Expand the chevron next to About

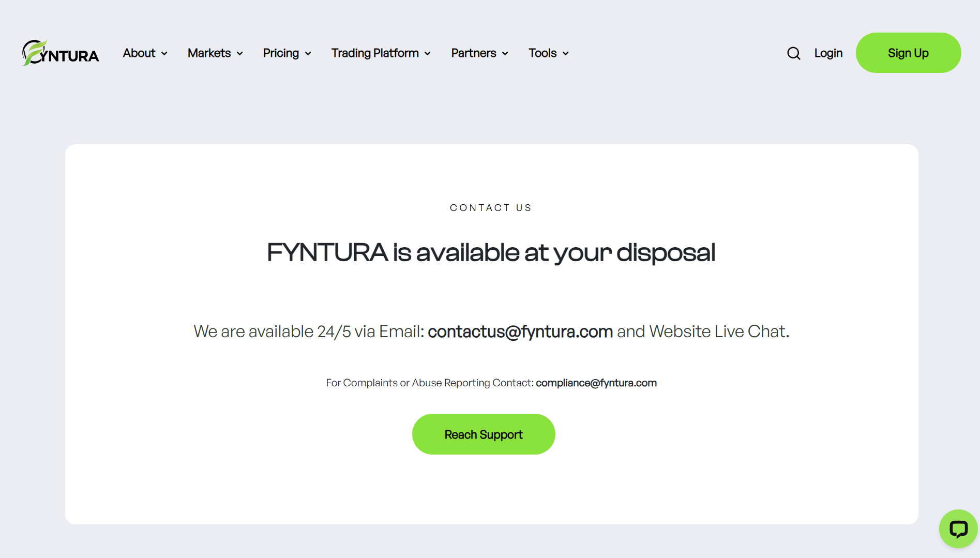pyautogui.click(x=164, y=54)
